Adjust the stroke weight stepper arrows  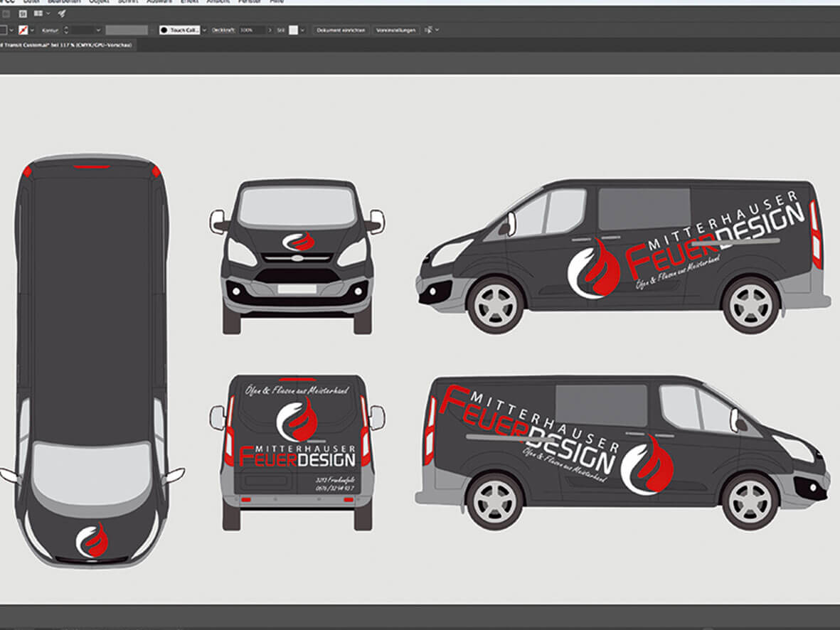(66, 31)
